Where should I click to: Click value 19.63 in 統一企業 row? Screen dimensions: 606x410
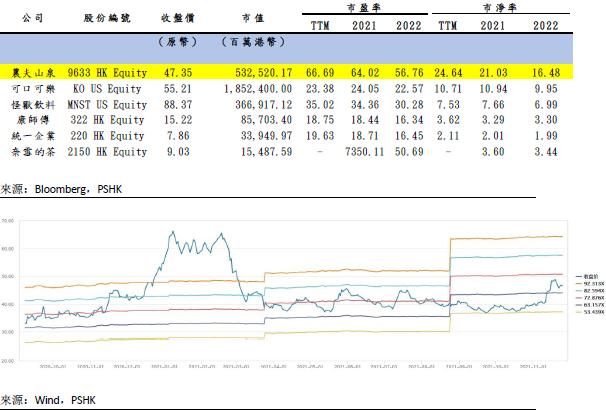coord(320,136)
